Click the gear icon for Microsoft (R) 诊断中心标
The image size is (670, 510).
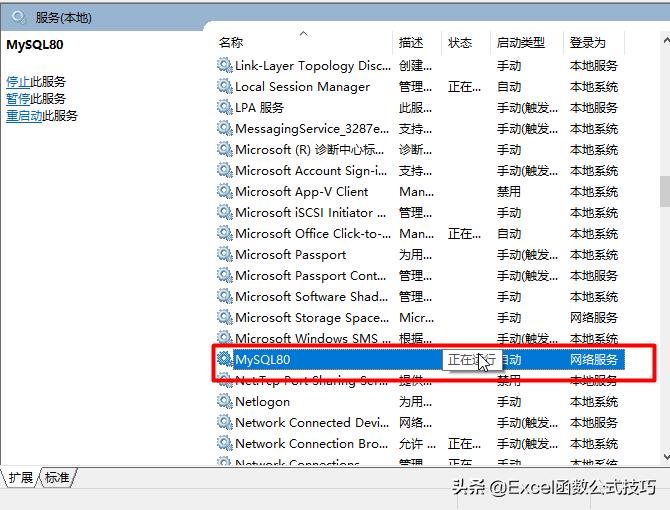click(x=224, y=149)
